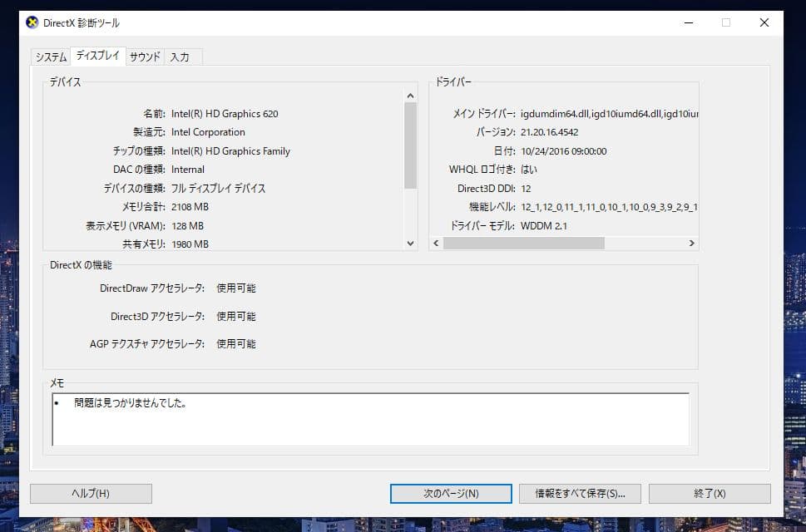The image size is (806, 532).
Task: Click the 128 MB VRAM value
Action: tap(188, 226)
